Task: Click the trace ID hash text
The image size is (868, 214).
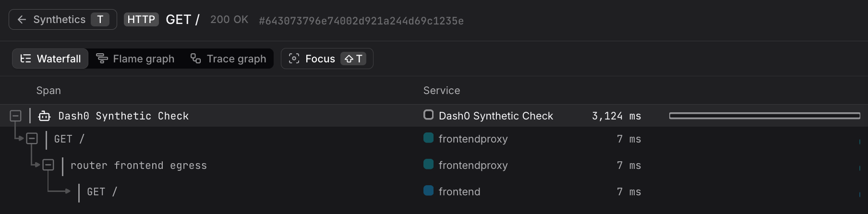Action: point(361,21)
